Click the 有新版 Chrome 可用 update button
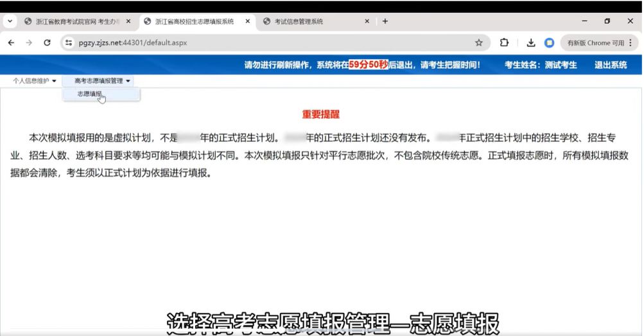This screenshot has height=336, width=644. tap(595, 43)
